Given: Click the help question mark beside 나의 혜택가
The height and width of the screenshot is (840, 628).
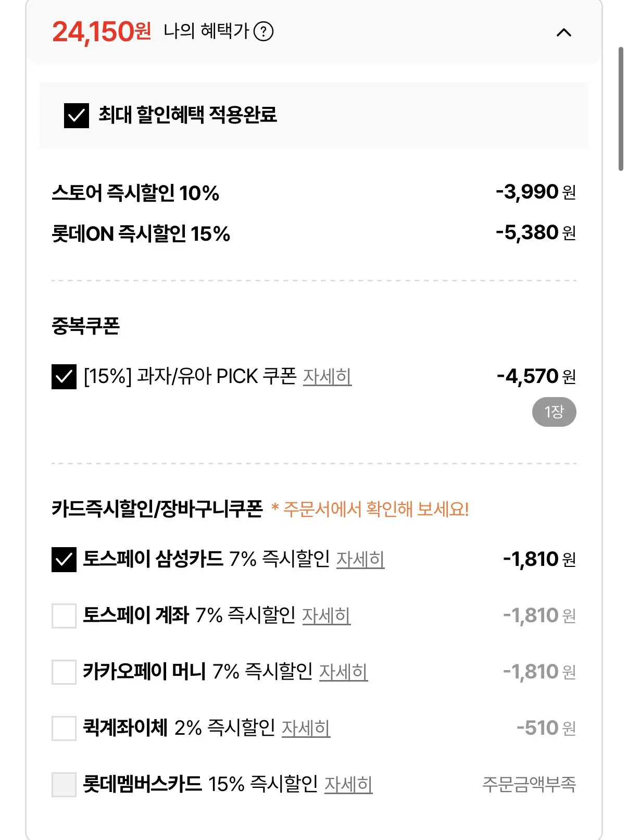Looking at the screenshot, I should 263,32.
